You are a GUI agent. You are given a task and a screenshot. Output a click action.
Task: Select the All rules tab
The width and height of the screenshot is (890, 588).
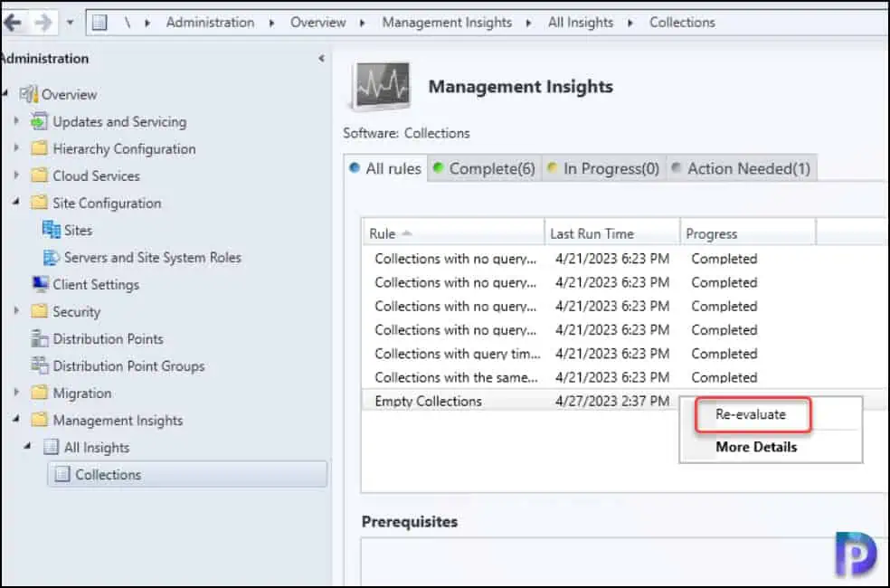click(386, 168)
